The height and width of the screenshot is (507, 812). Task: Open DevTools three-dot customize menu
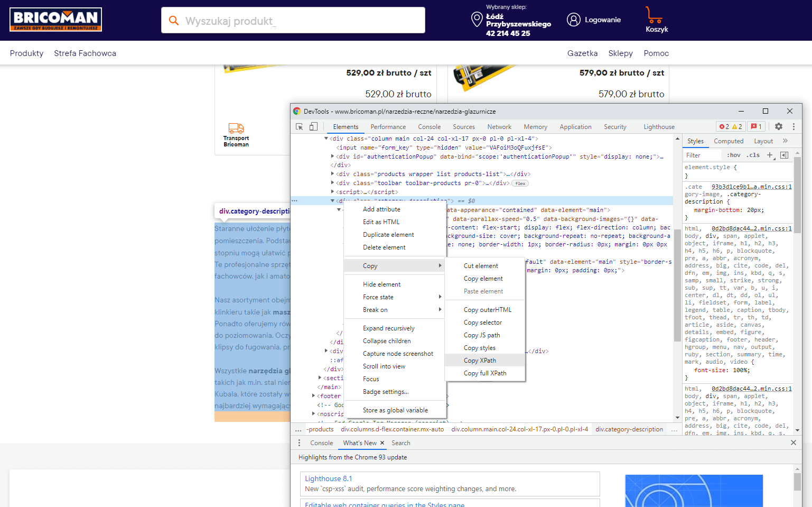click(794, 127)
